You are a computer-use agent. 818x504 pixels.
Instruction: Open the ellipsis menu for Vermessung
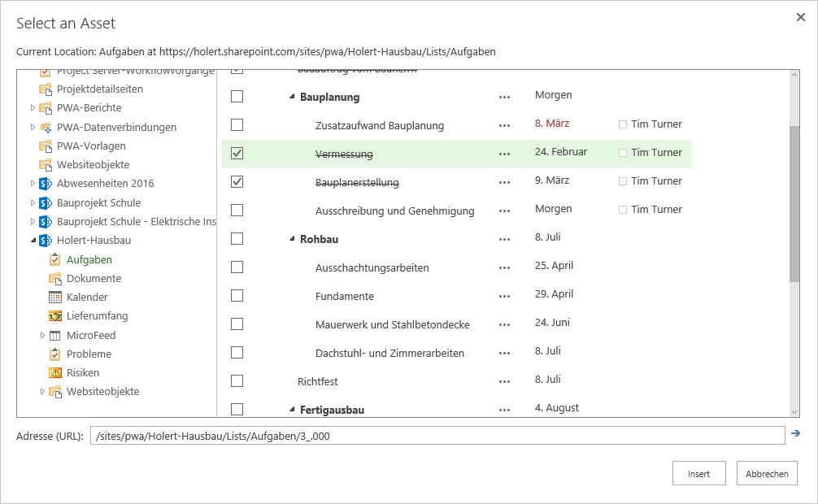coord(504,154)
